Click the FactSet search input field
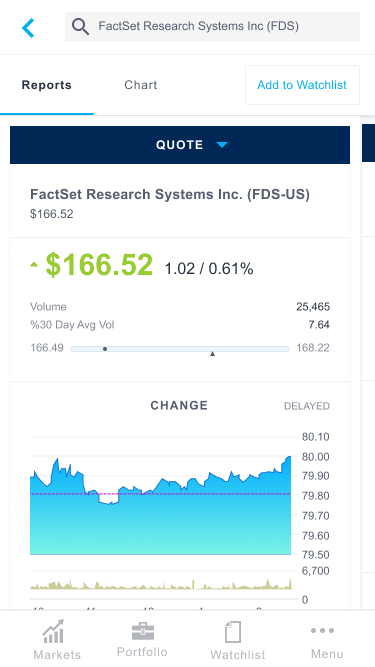The image size is (375, 667). pyautogui.click(x=212, y=27)
